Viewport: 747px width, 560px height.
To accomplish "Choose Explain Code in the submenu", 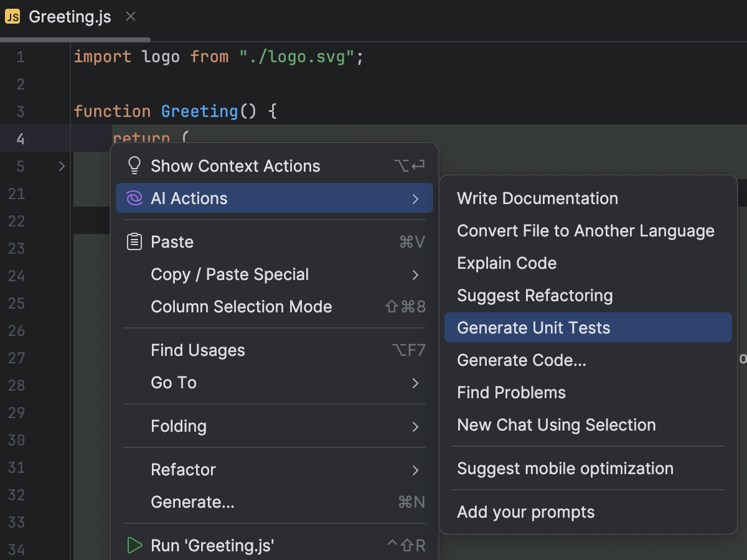I will tap(506, 263).
